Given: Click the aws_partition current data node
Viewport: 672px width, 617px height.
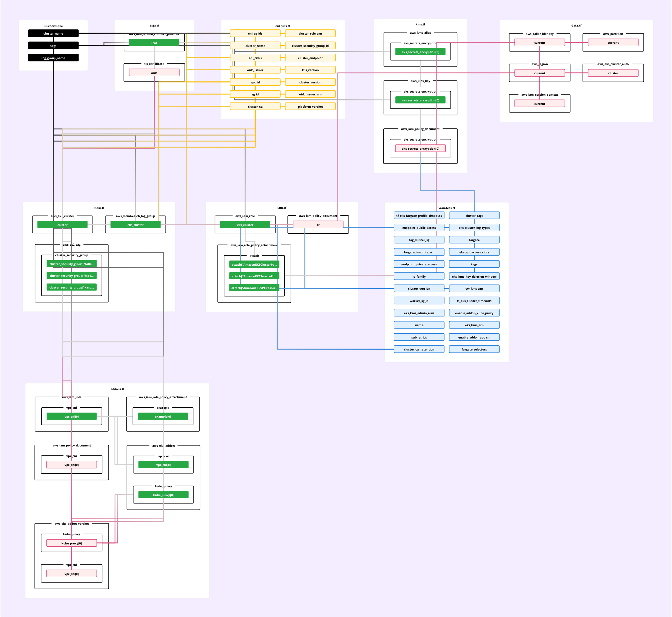Looking at the screenshot, I should [613, 42].
